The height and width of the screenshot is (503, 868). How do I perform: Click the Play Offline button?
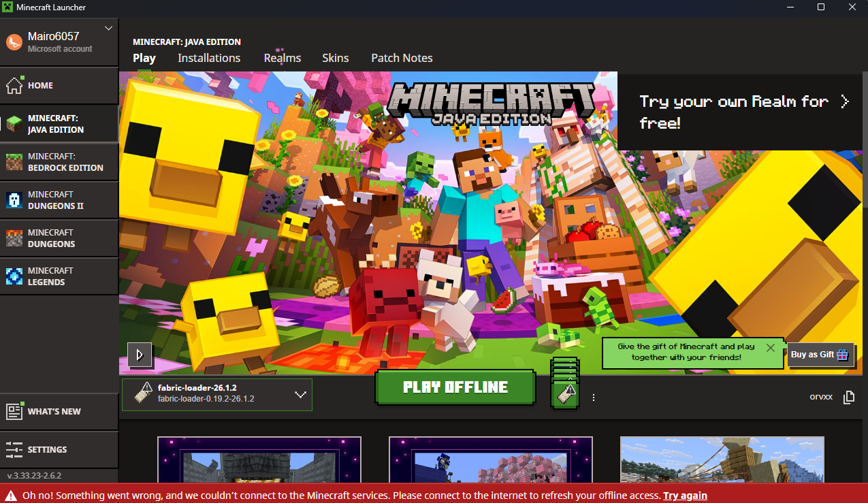[x=455, y=387]
